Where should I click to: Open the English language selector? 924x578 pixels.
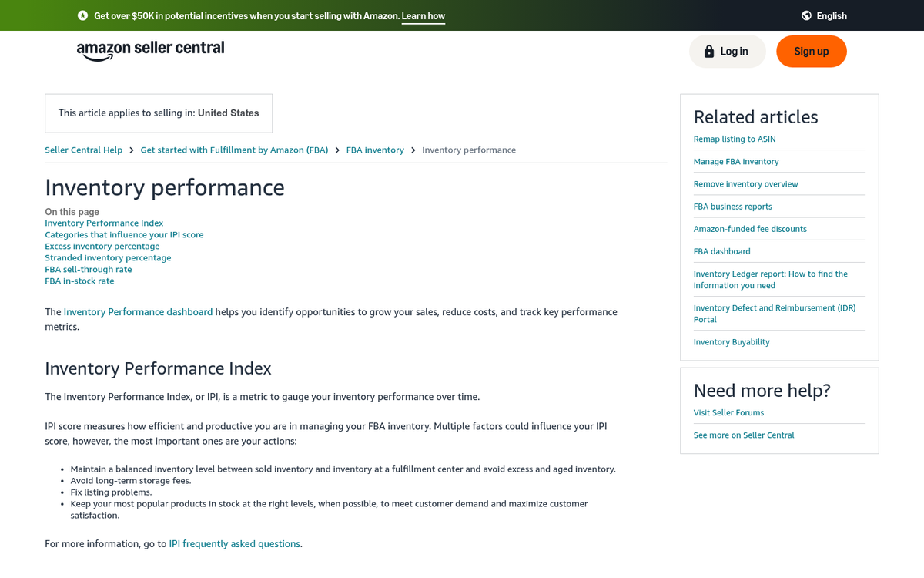tap(832, 15)
